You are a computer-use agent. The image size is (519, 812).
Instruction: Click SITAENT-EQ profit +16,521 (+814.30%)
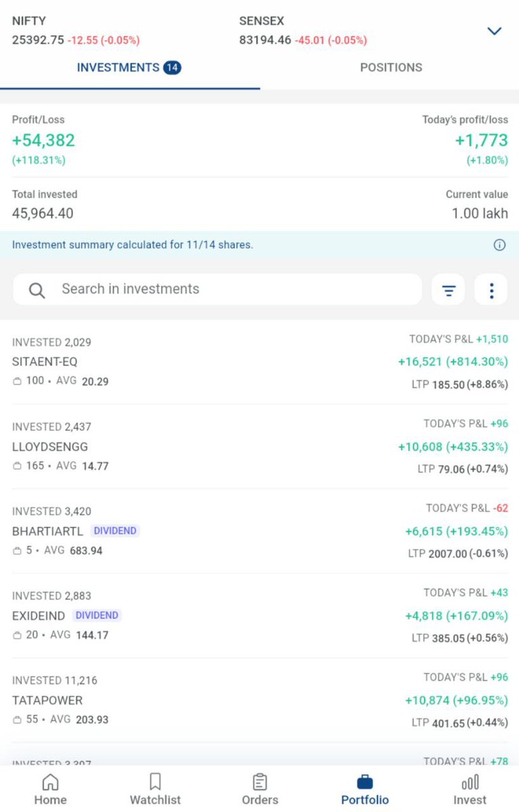point(453,362)
